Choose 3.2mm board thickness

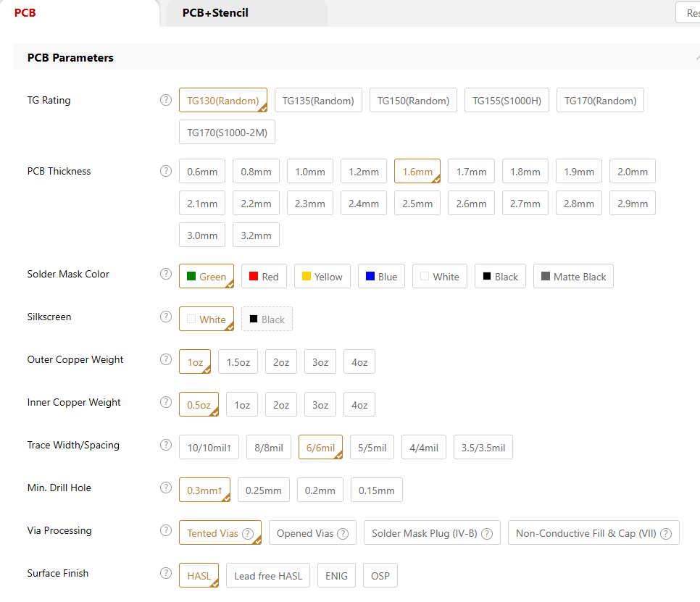257,235
